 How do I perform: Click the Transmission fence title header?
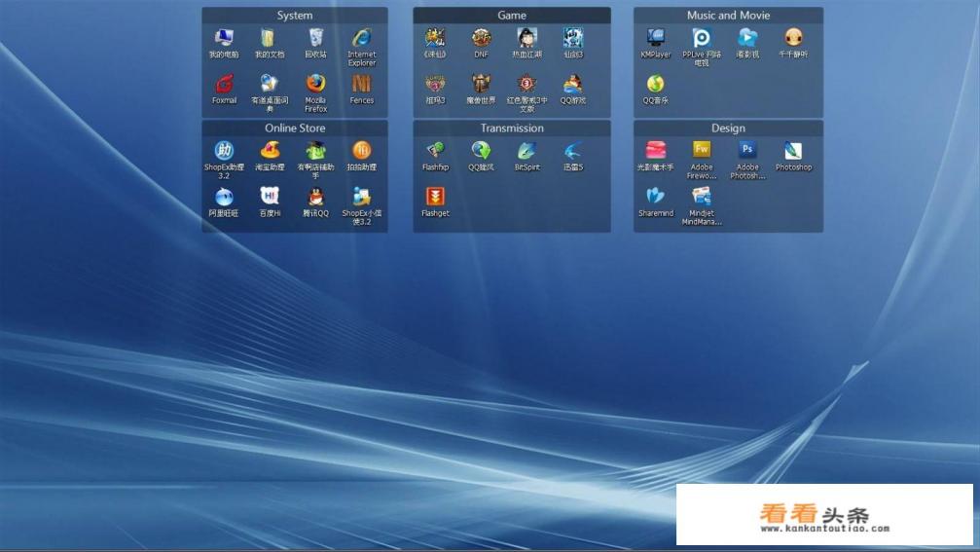pyautogui.click(x=512, y=129)
